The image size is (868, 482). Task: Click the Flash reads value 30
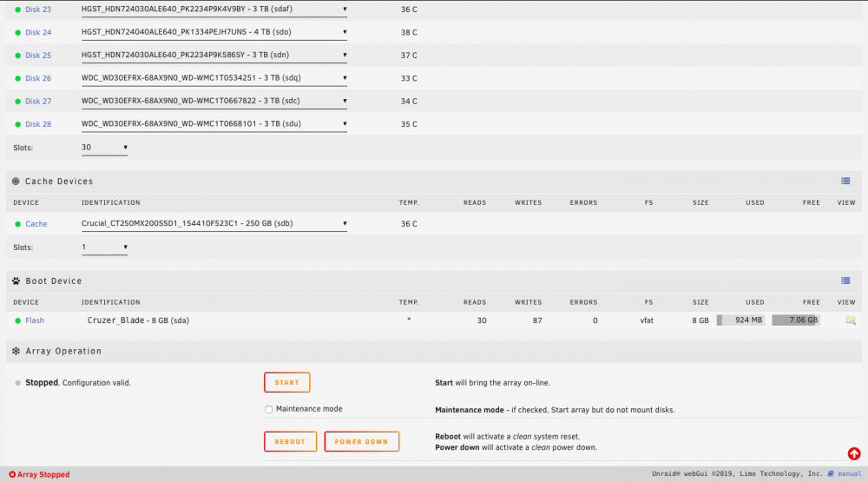pyautogui.click(x=482, y=320)
